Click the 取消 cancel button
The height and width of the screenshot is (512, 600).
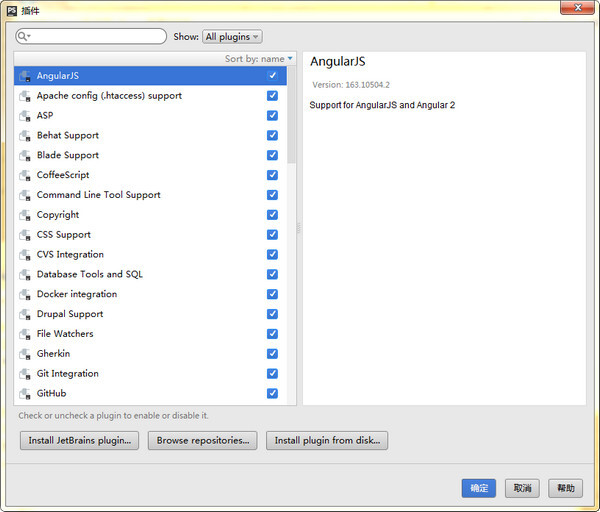point(522,488)
